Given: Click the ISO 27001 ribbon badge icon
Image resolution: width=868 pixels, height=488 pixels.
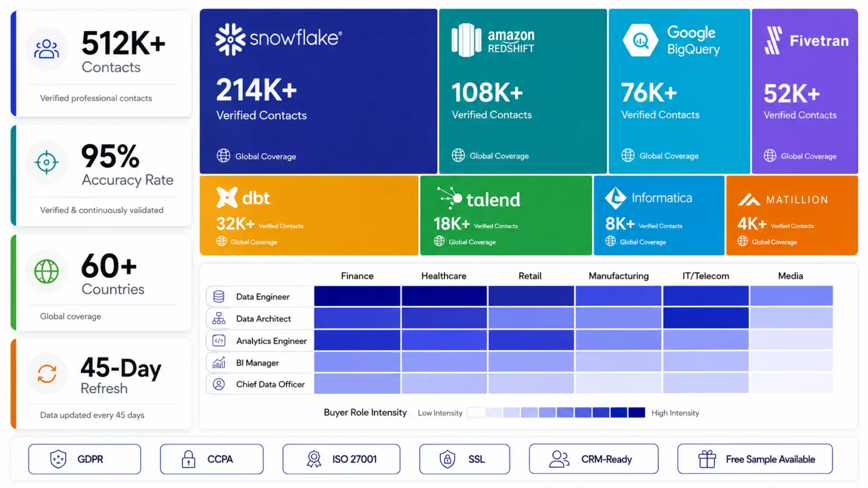Looking at the screenshot, I should click(314, 459).
